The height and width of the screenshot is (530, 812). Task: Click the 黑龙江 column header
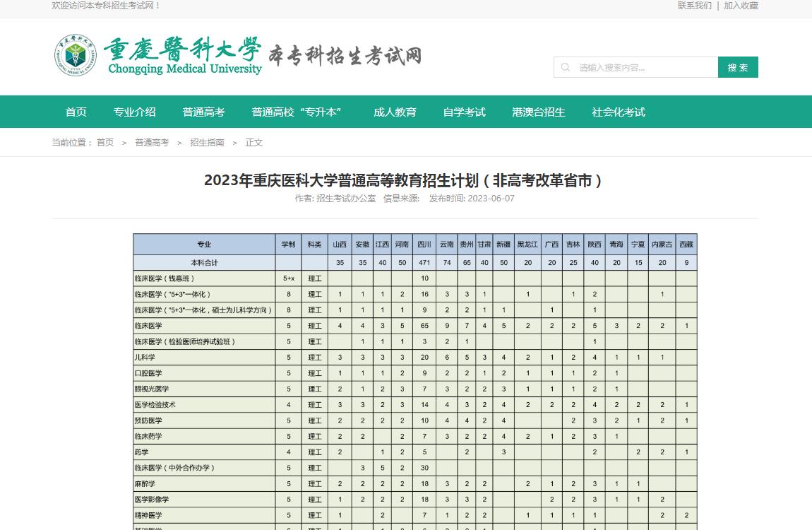click(x=527, y=244)
